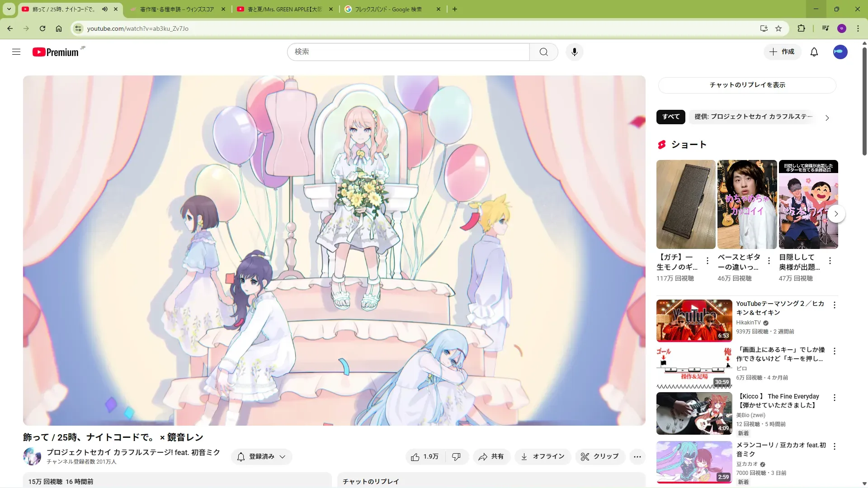
Task: Open the notifications bell
Action: pyautogui.click(x=814, y=52)
